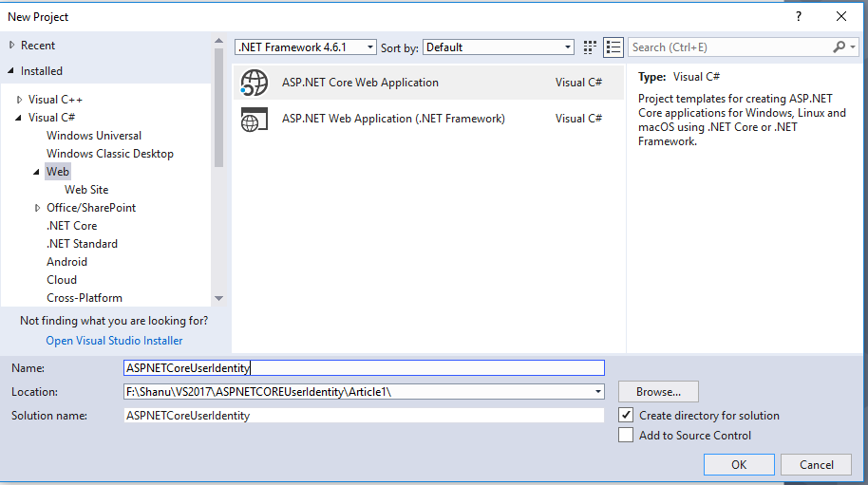Click the OK button

click(739, 464)
